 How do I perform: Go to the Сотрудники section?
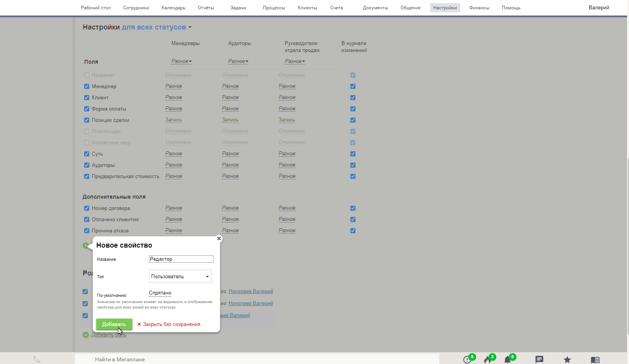tap(136, 8)
